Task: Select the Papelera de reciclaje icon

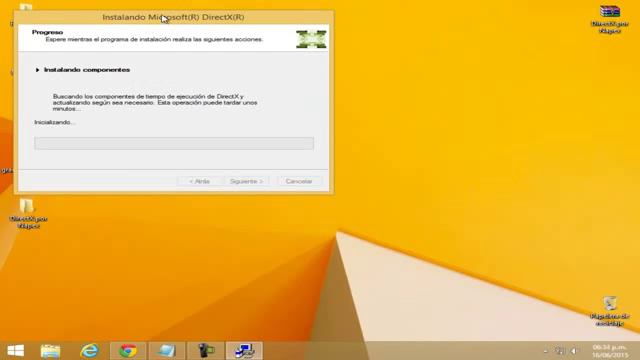Action: tap(610, 311)
